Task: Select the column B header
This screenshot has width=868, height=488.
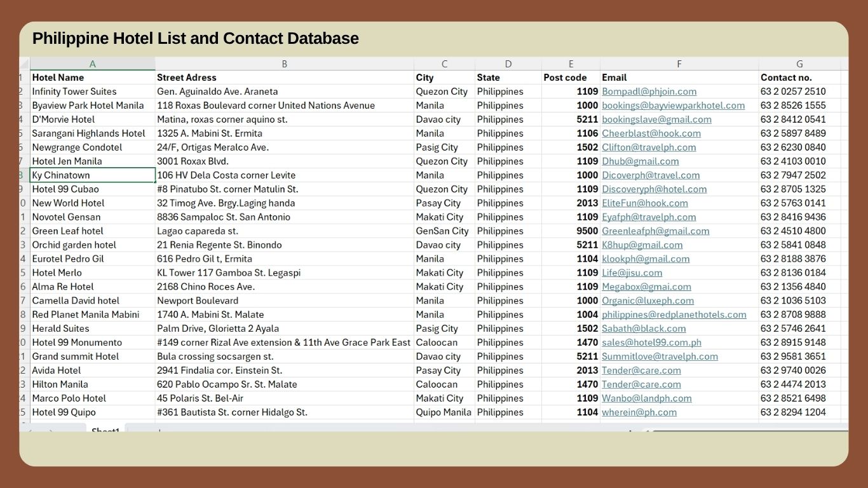Action: [285, 64]
